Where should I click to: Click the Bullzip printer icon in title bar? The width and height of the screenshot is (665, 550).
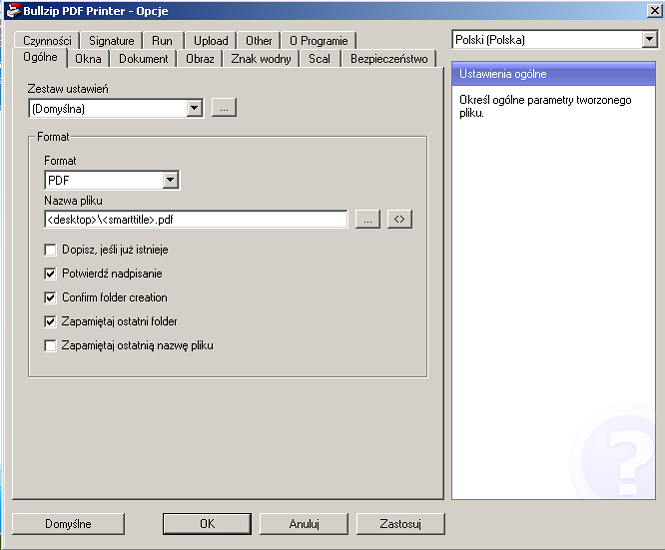coord(14,10)
